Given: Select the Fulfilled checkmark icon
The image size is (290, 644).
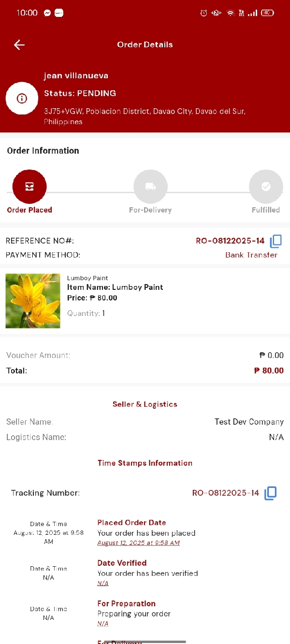Looking at the screenshot, I should [x=266, y=186].
